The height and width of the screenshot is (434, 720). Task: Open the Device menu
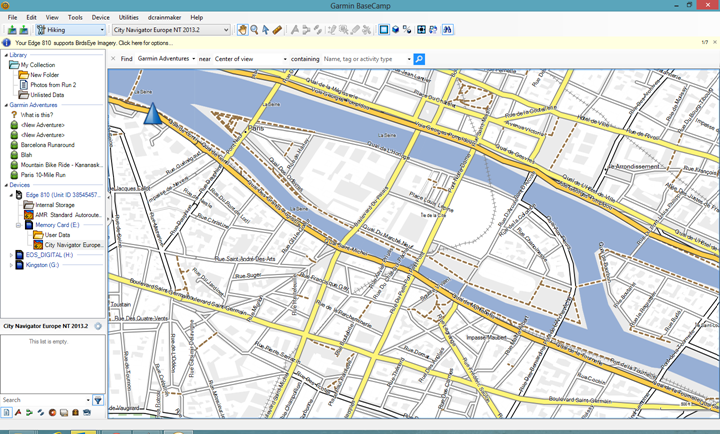[x=101, y=17]
